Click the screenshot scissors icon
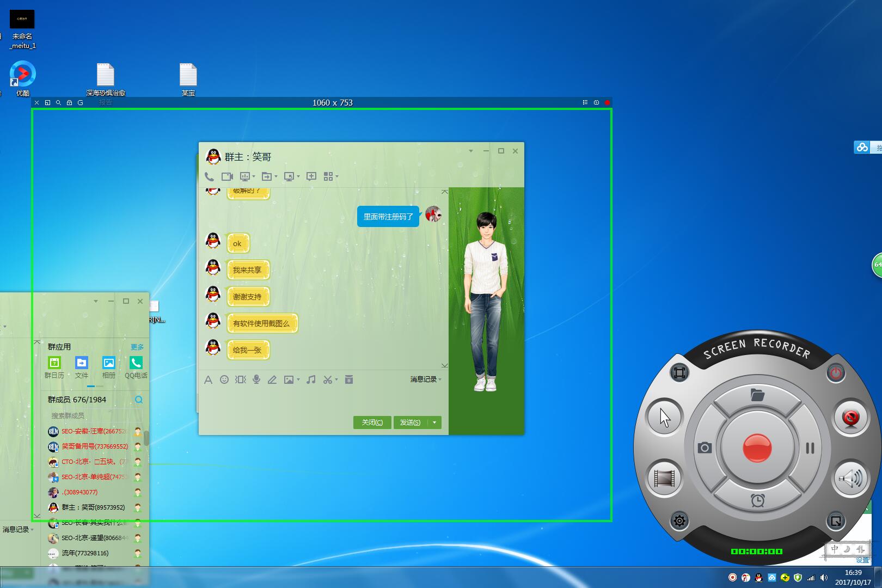Screen dimensions: 882x588 [327, 379]
